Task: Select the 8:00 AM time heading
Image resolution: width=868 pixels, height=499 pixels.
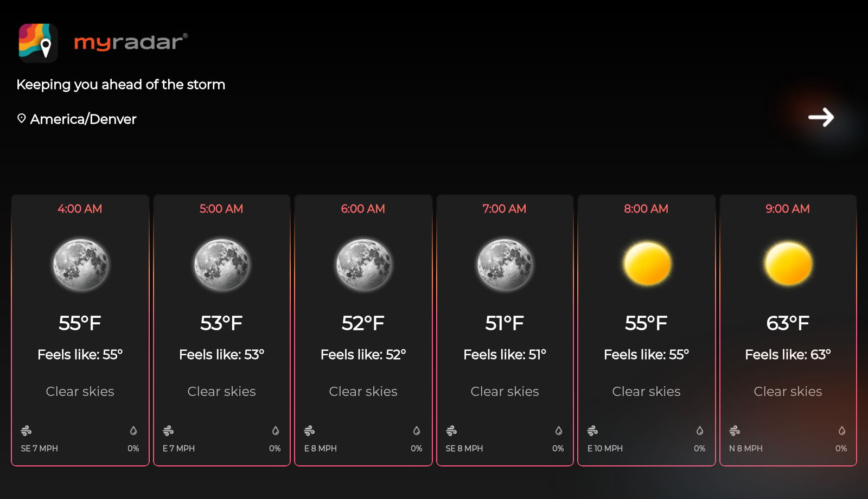Action: click(x=646, y=209)
